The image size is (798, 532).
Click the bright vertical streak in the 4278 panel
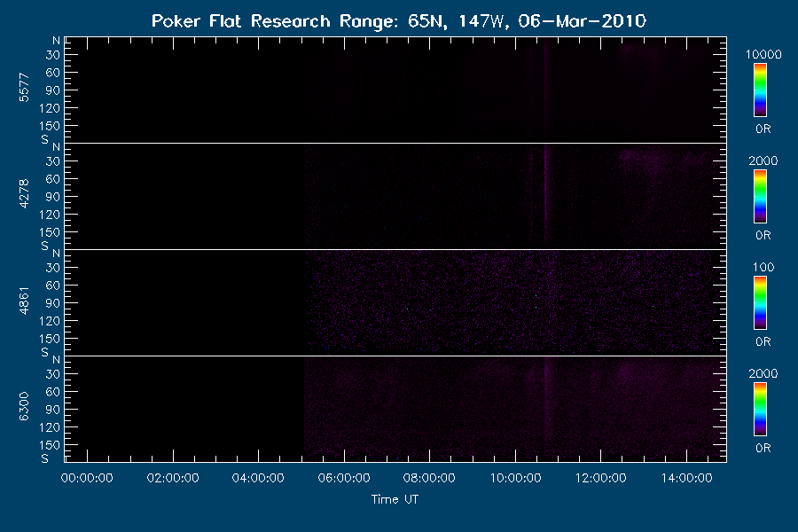[546, 193]
